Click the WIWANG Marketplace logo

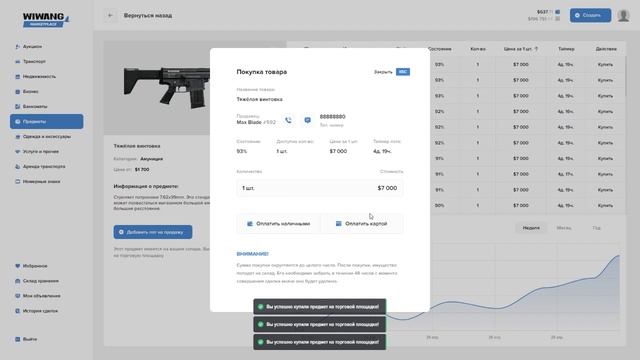(x=46, y=20)
